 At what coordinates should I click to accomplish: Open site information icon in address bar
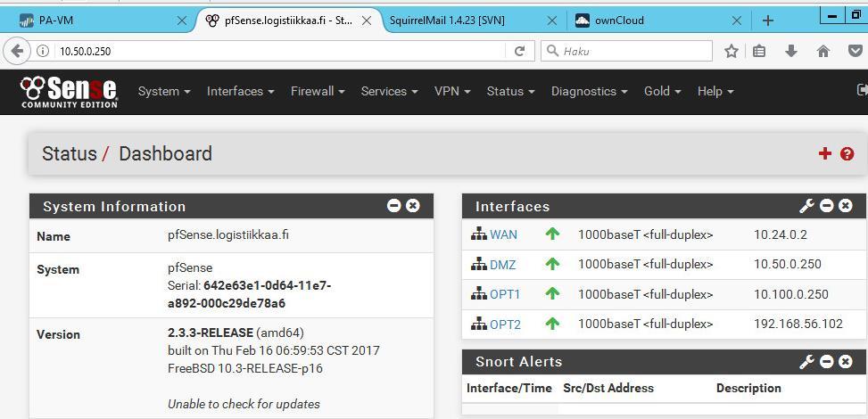pyautogui.click(x=43, y=52)
